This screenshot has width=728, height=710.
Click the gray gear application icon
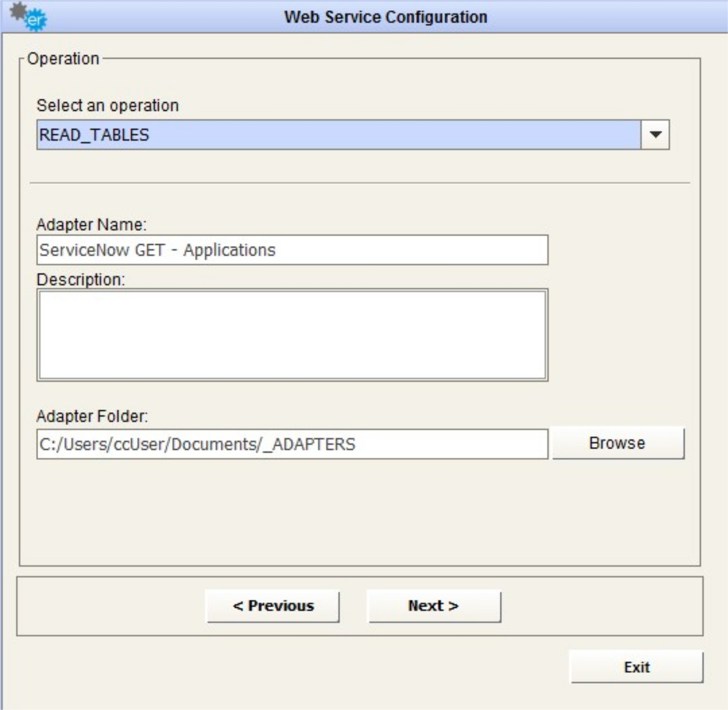(18, 10)
